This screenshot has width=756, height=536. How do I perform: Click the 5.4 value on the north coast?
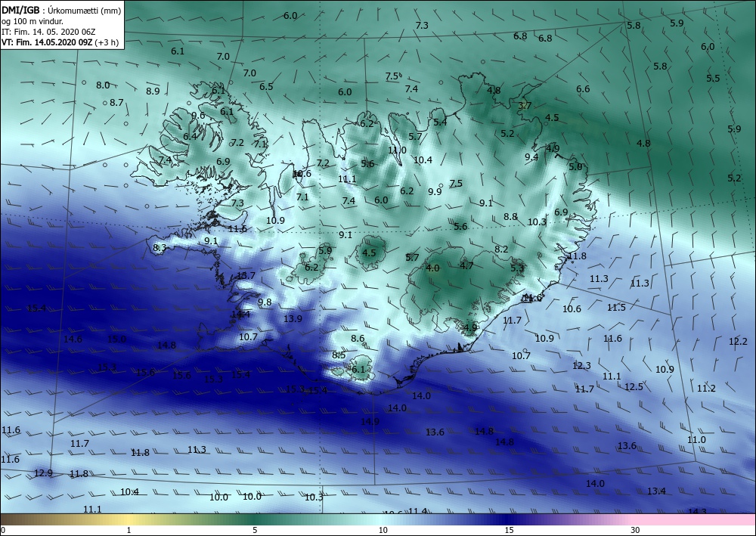[440, 122]
